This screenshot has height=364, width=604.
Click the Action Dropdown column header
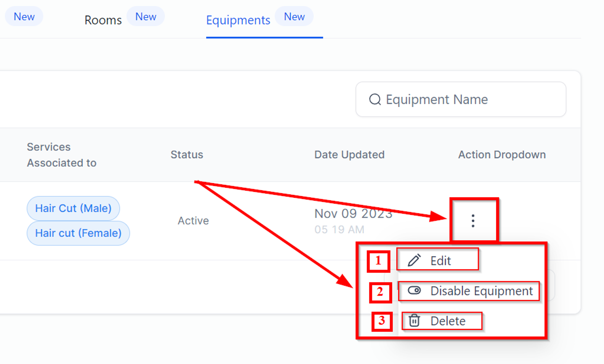[x=502, y=155]
